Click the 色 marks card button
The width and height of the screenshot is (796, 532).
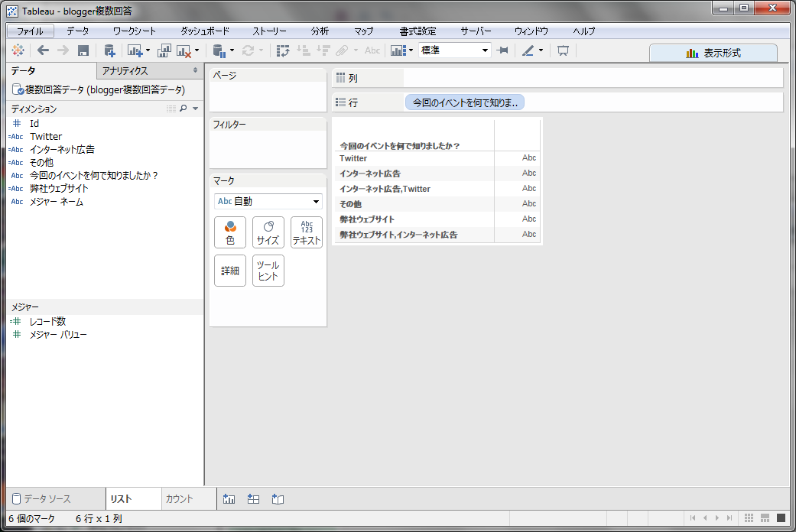(230, 232)
